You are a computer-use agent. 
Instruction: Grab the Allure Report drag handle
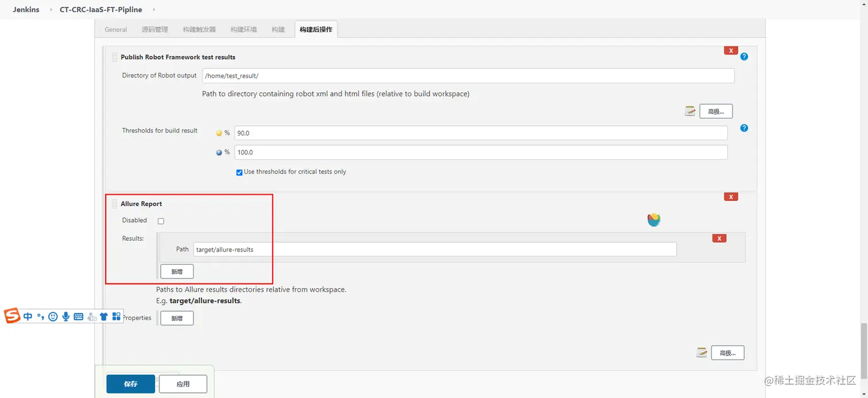coord(115,204)
